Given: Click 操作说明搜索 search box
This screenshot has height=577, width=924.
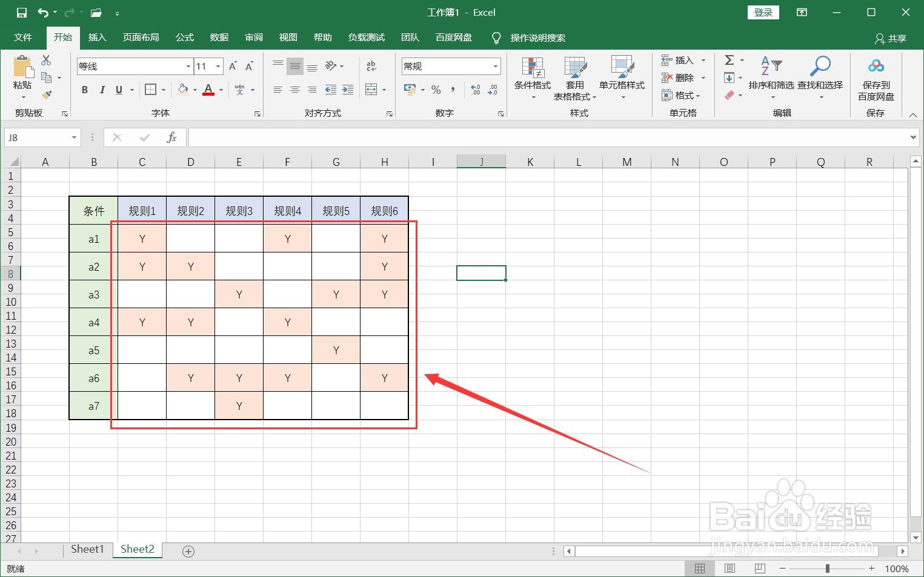Looking at the screenshot, I should pyautogui.click(x=538, y=38).
